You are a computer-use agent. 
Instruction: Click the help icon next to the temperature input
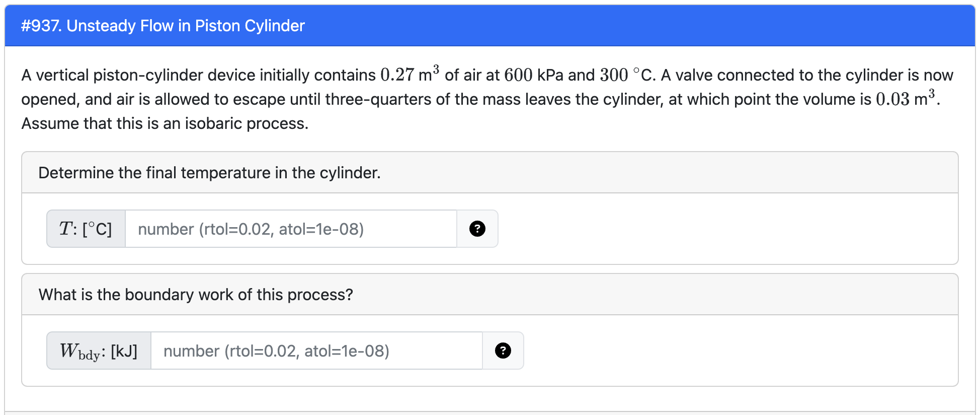click(x=477, y=229)
